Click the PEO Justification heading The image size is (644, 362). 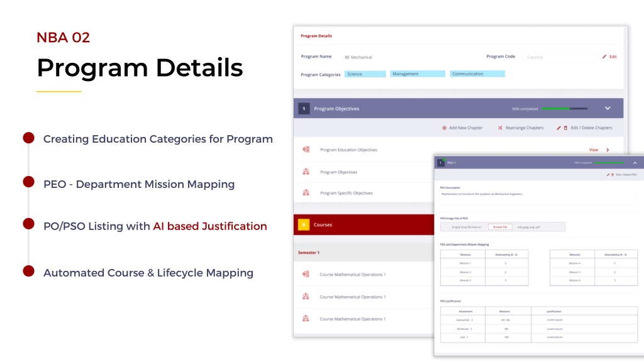(x=450, y=301)
